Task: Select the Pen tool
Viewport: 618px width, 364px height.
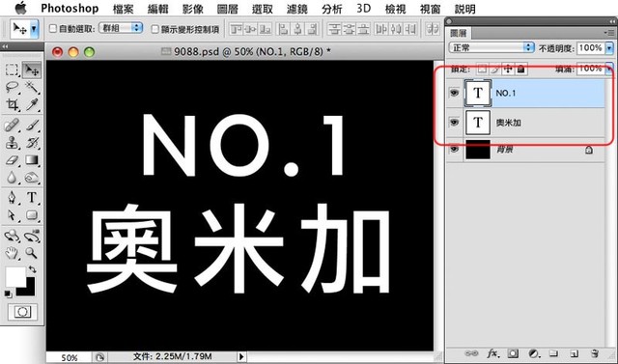Action: (x=12, y=197)
